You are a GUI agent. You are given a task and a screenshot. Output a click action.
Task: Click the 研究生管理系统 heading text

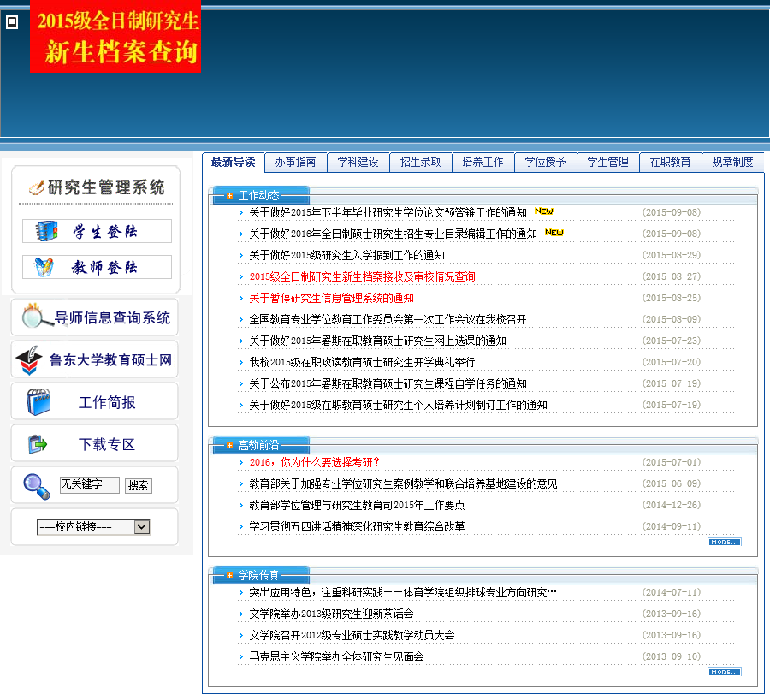(106, 187)
